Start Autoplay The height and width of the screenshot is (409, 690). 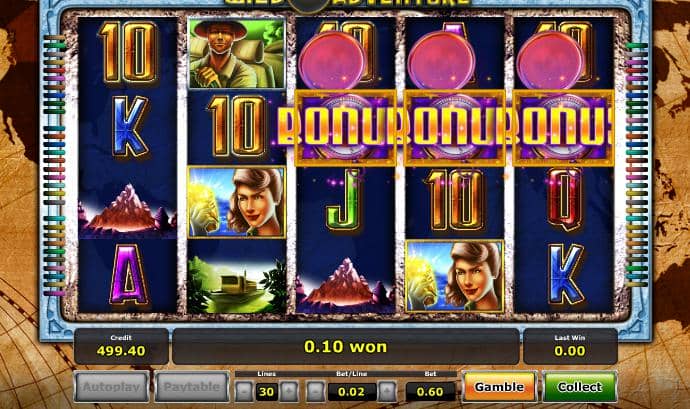tap(111, 387)
